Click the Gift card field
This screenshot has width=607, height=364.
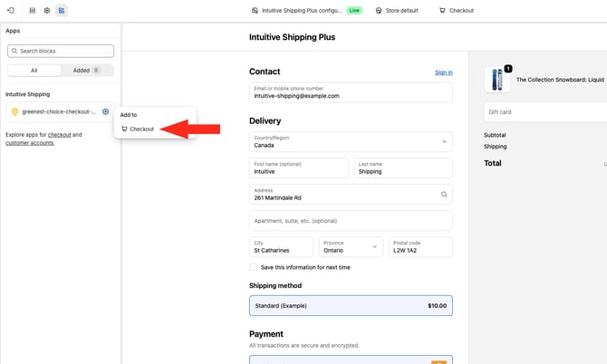pos(545,112)
